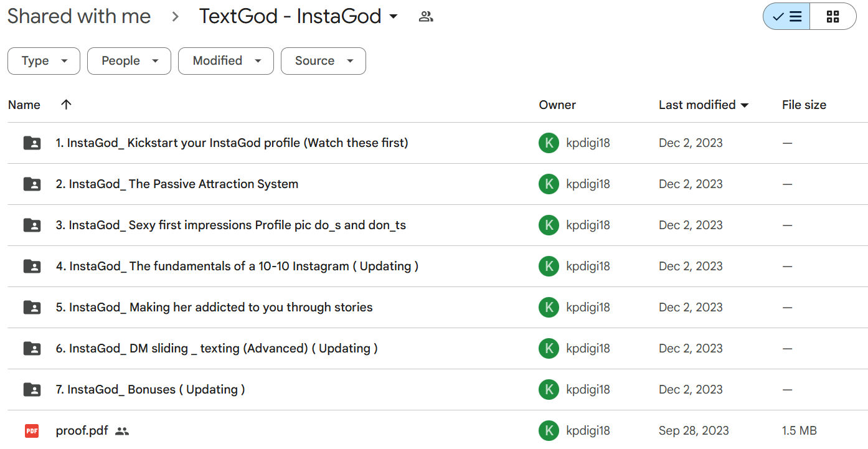The image size is (868, 449).
Task: Click owner kpdigi18 text in proof.pdf row
Action: [x=588, y=431]
